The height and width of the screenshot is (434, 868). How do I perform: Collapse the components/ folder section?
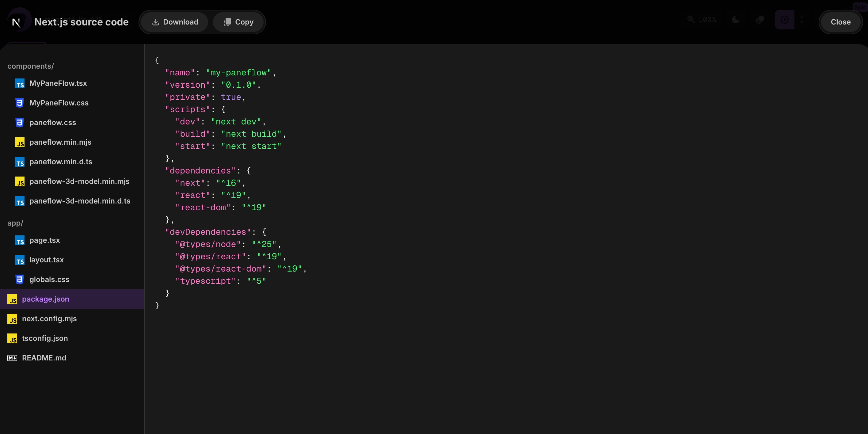(30, 66)
